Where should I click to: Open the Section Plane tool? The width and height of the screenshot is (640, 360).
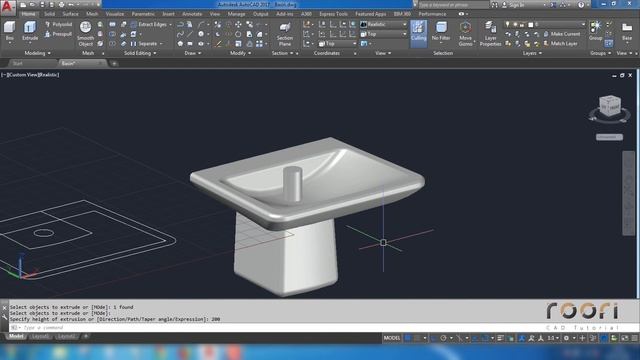coord(285,34)
